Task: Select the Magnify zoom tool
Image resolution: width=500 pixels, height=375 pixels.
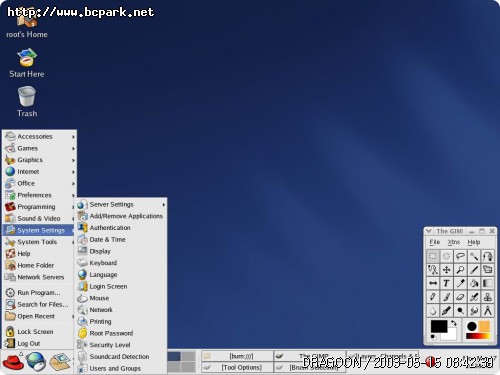Action: click(x=460, y=270)
